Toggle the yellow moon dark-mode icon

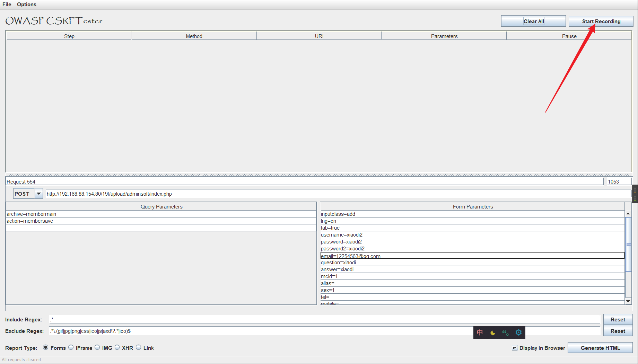point(493,332)
